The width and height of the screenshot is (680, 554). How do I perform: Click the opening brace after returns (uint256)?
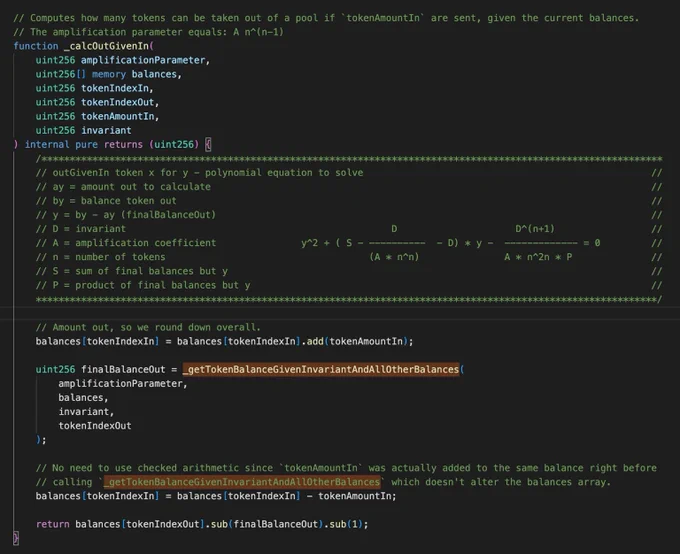pos(208,144)
